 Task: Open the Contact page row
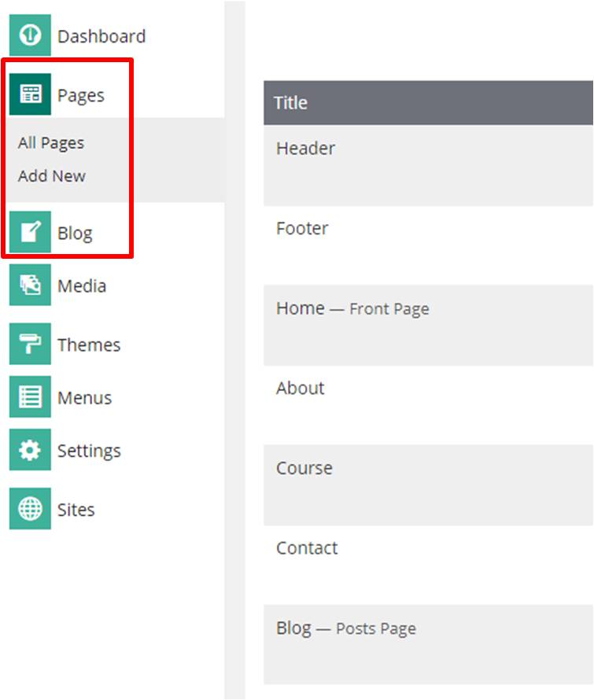[428, 566]
